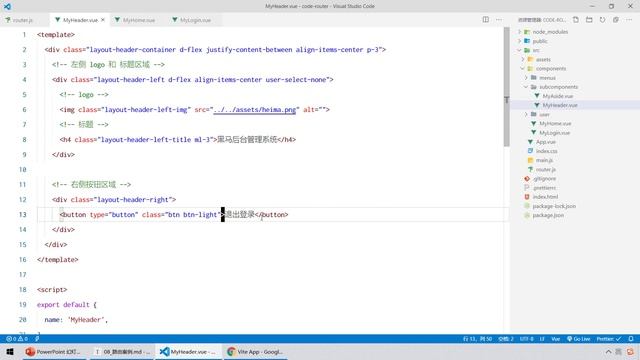Click the VS Code logo in title bar

(x=7, y=6)
